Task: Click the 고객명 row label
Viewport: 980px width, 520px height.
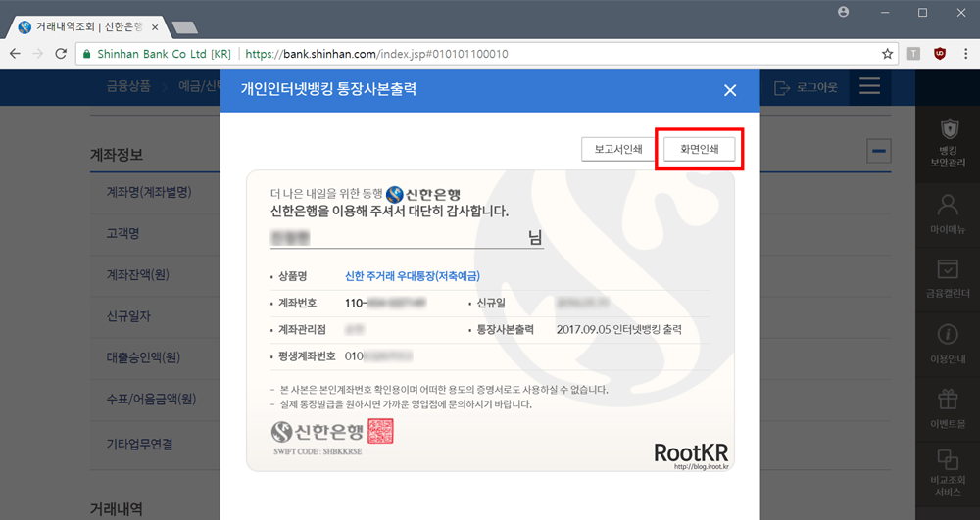Action: point(122,233)
